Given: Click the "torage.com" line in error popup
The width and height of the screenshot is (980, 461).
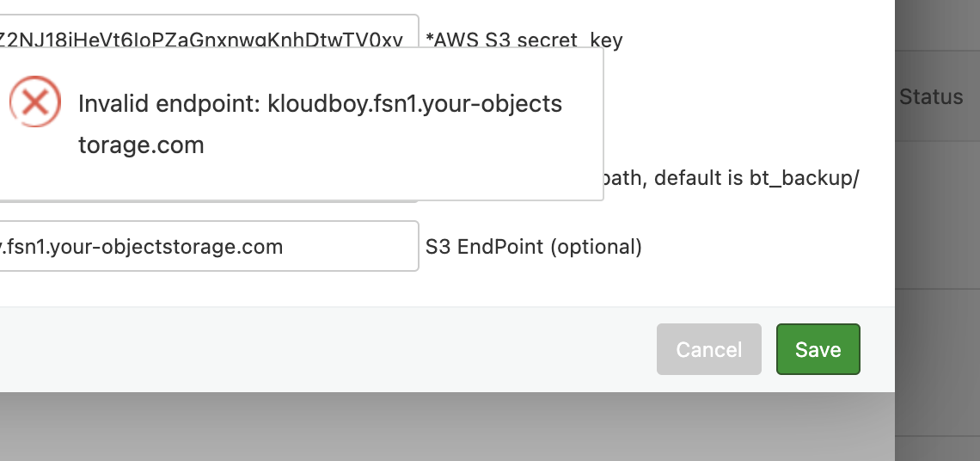Looking at the screenshot, I should coord(141,144).
